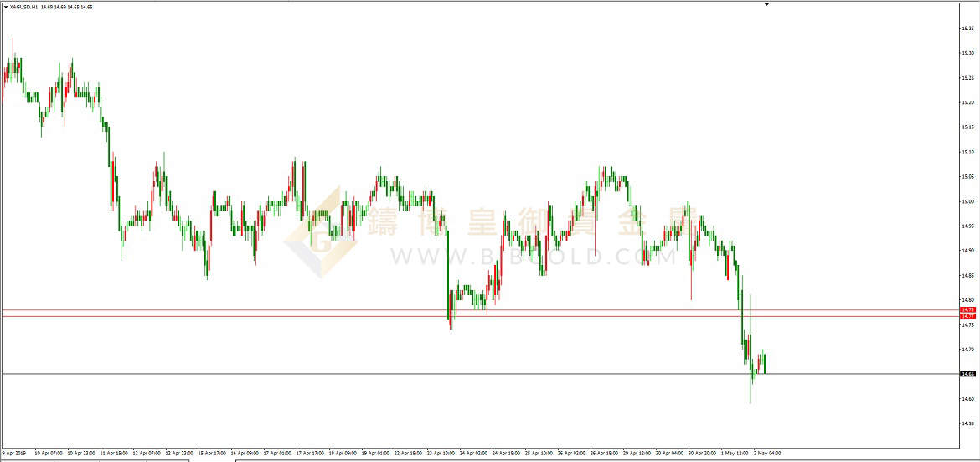Select the lower red horizontal line at 14.77
Viewport: 980px width, 462px height.
[x=479, y=316]
